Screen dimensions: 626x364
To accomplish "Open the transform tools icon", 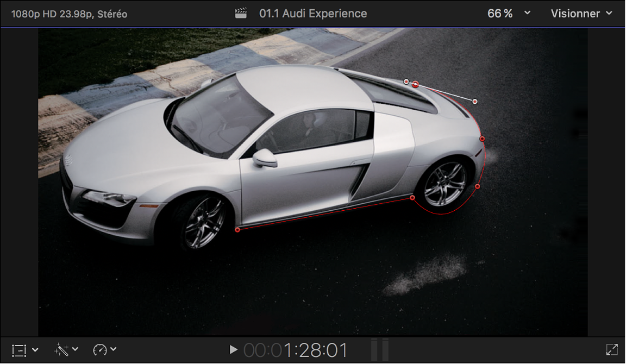I will click(x=19, y=350).
